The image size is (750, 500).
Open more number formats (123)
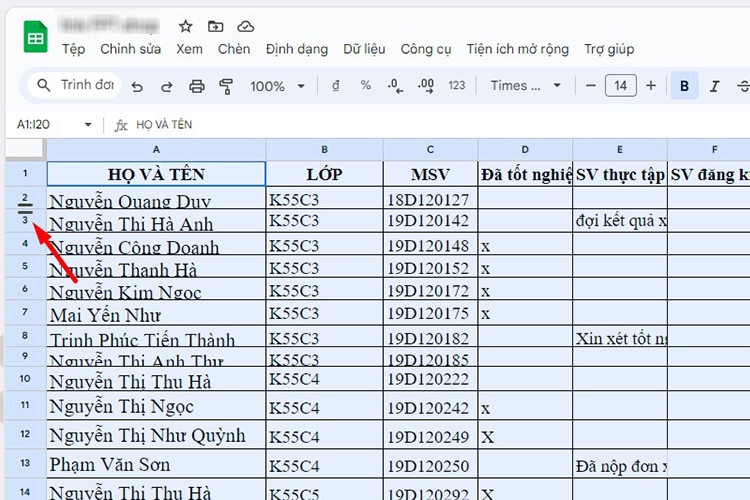click(x=456, y=86)
